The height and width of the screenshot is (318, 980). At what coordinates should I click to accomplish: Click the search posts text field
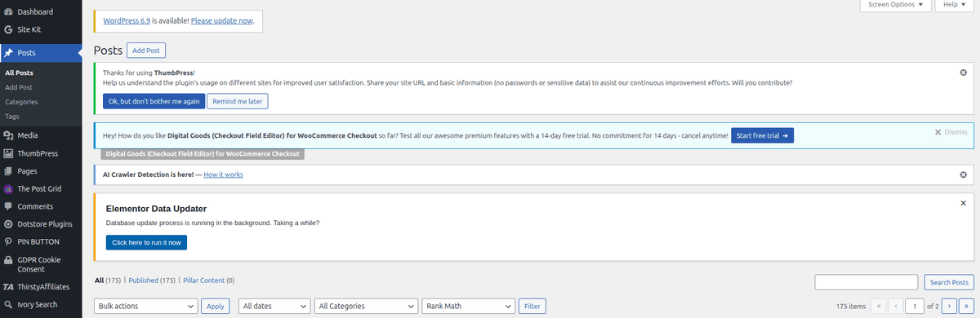[x=866, y=282]
